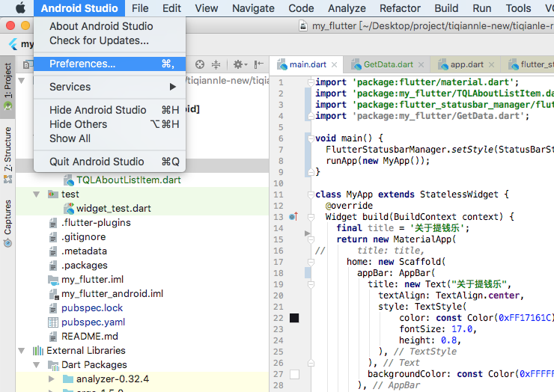The width and height of the screenshot is (554, 392).
Task: Collapse External Libraries node
Action: [21, 351]
